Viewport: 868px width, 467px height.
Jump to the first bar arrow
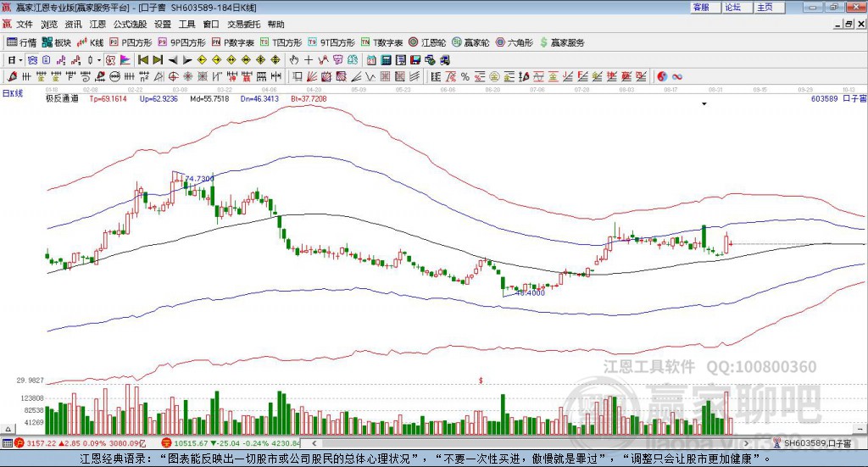(x=142, y=60)
